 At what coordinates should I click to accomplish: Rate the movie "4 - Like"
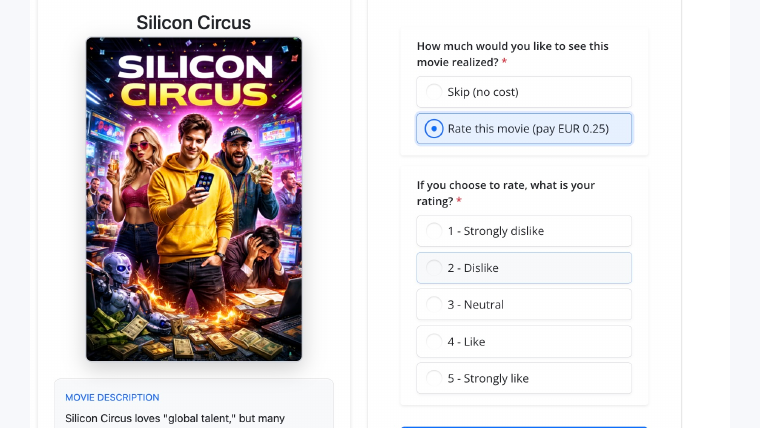click(x=523, y=341)
